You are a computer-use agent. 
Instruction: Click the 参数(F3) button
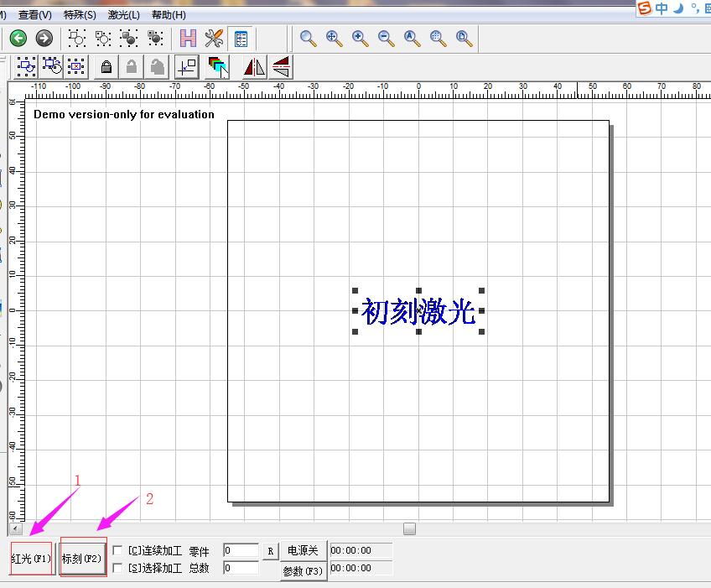coord(303,571)
